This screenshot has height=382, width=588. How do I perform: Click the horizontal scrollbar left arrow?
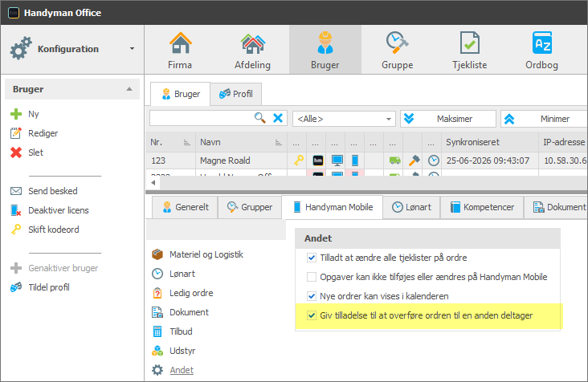click(153, 183)
